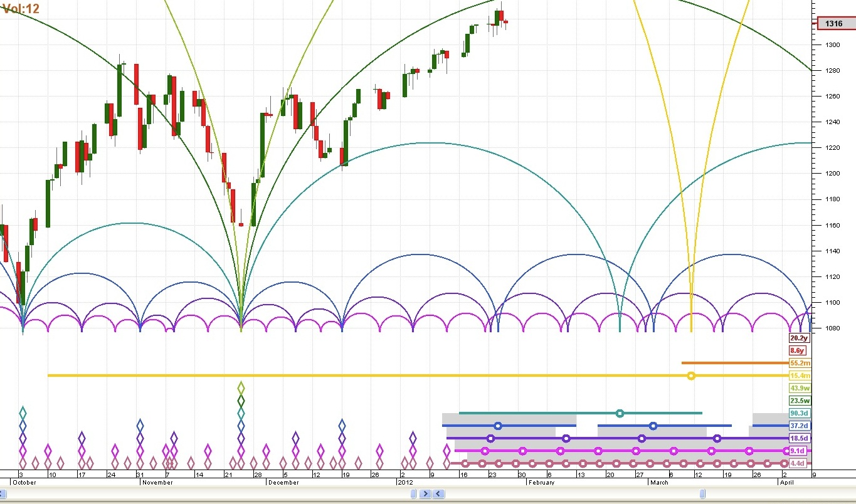Click the yellow-green diamond atop the November stack
The width and height of the screenshot is (856, 504).
click(241, 388)
